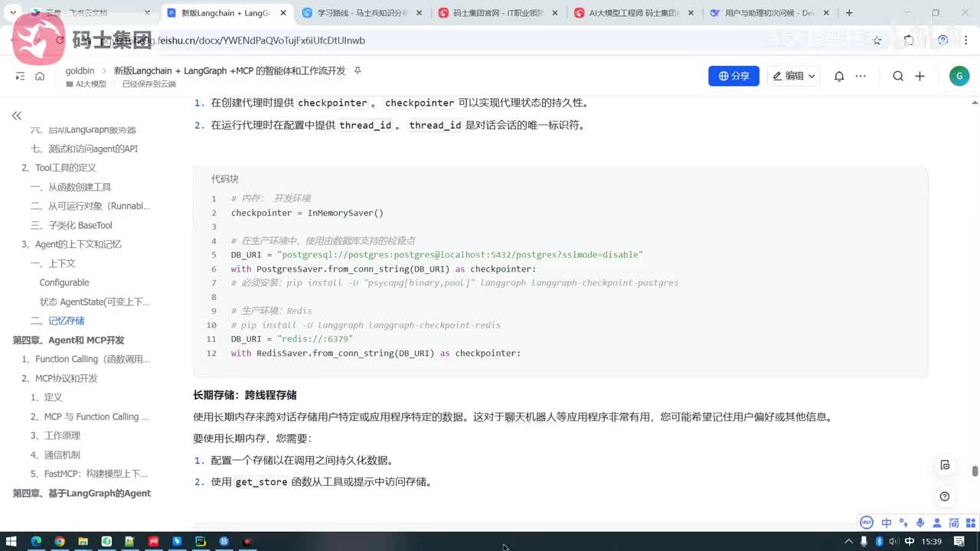Open the volume control in system tray

pyautogui.click(x=894, y=542)
